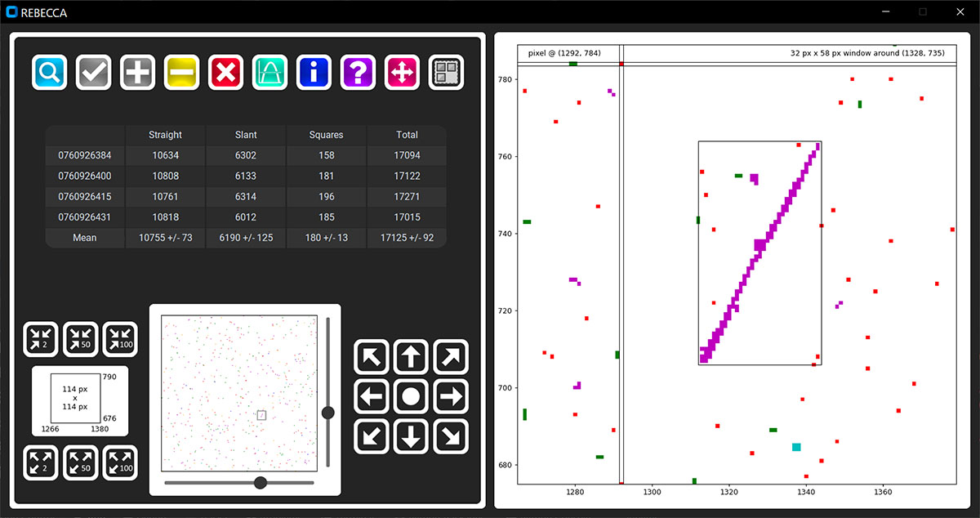Click the shrink by 2 button
Viewport: 980px width, 518px height.
coord(41,339)
